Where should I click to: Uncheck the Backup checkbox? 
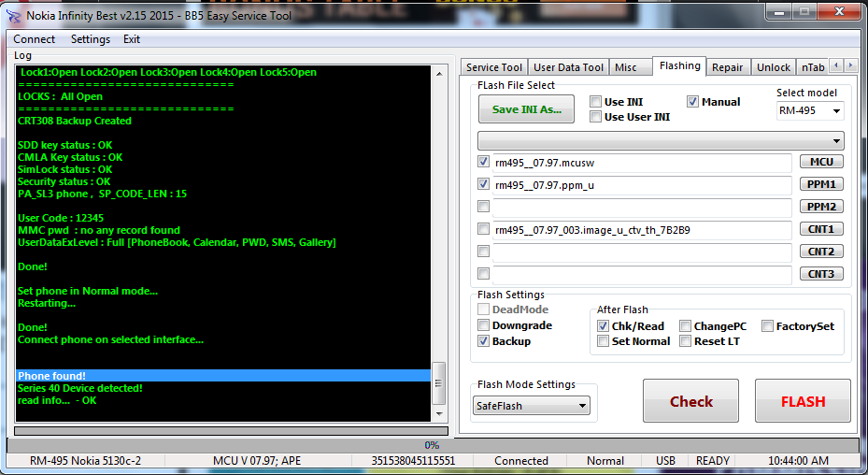[x=483, y=341]
